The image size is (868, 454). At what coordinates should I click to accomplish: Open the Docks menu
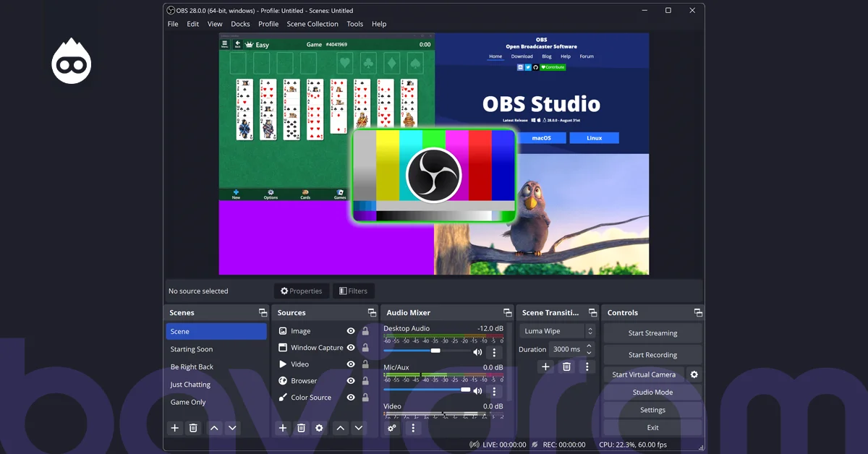coord(240,24)
